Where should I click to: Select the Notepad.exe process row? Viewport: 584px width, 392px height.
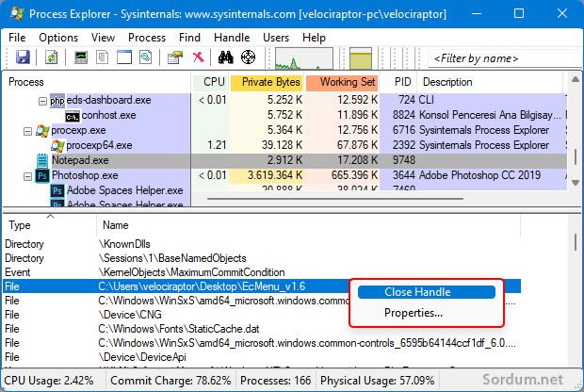pyautogui.click(x=85, y=161)
